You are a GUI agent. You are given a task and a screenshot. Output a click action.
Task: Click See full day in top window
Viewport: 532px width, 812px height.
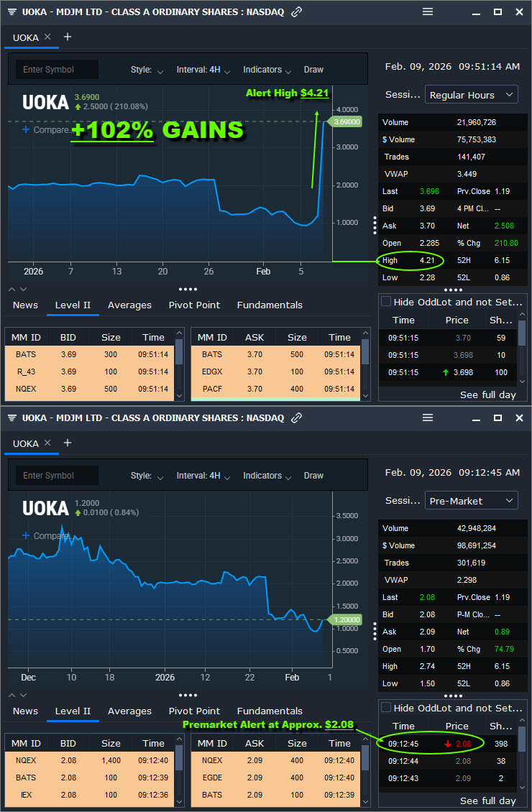[487, 395]
